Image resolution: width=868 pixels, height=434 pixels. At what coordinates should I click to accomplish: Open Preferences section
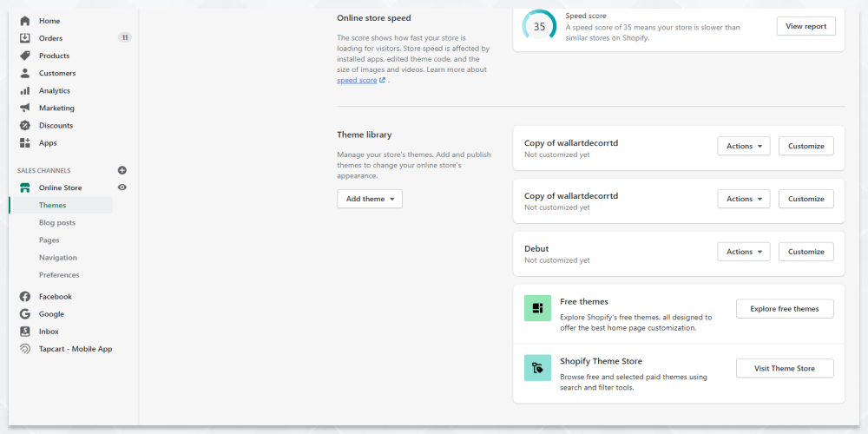pos(59,275)
